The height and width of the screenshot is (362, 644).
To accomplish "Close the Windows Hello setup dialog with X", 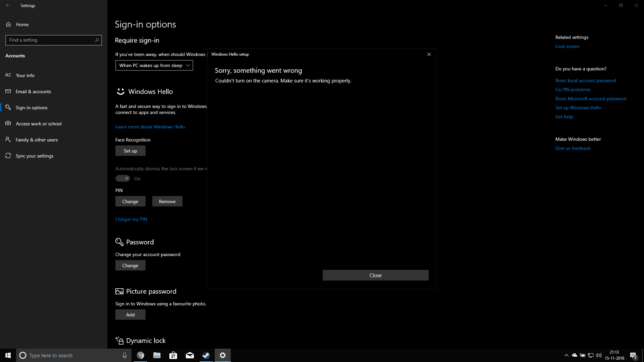I will (x=429, y=54).
